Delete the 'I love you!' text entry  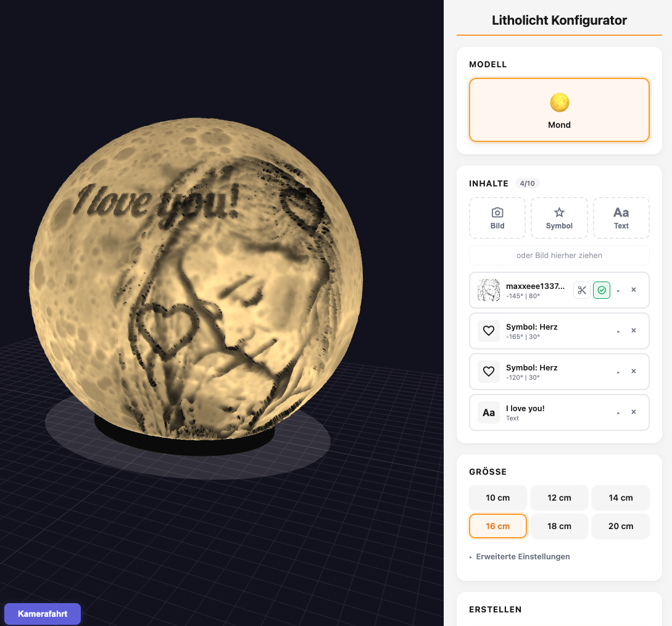[633, 412]
